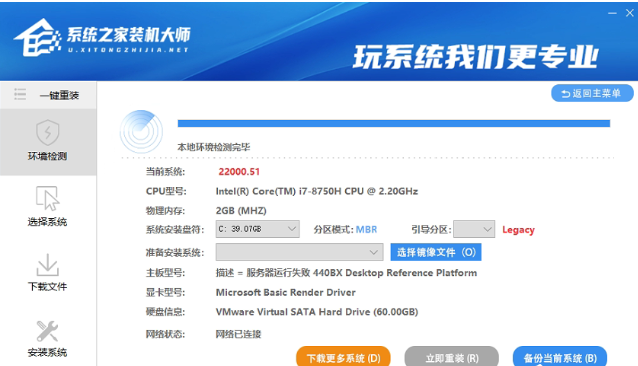Click the MBR partition mode value
Screen dimensions: 638x366
[x=366, y=229]
